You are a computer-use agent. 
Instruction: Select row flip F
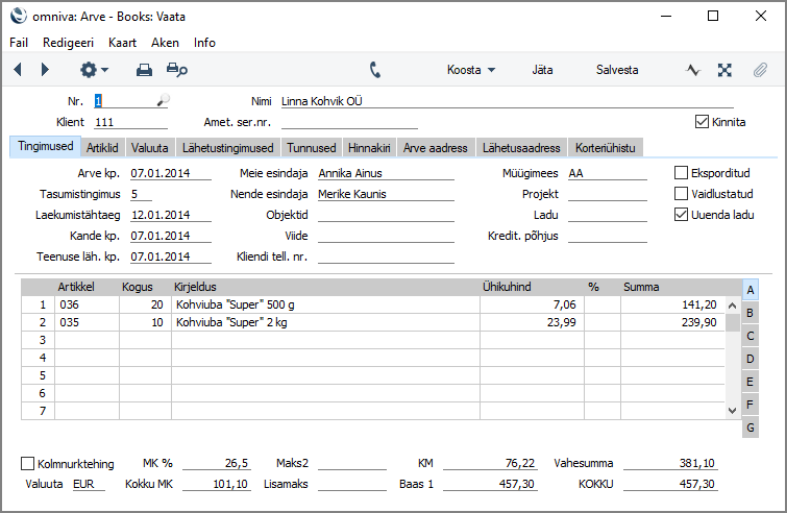[750, 405]
